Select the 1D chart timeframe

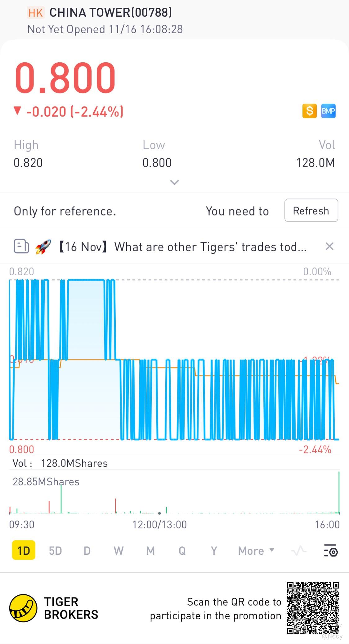24,551
